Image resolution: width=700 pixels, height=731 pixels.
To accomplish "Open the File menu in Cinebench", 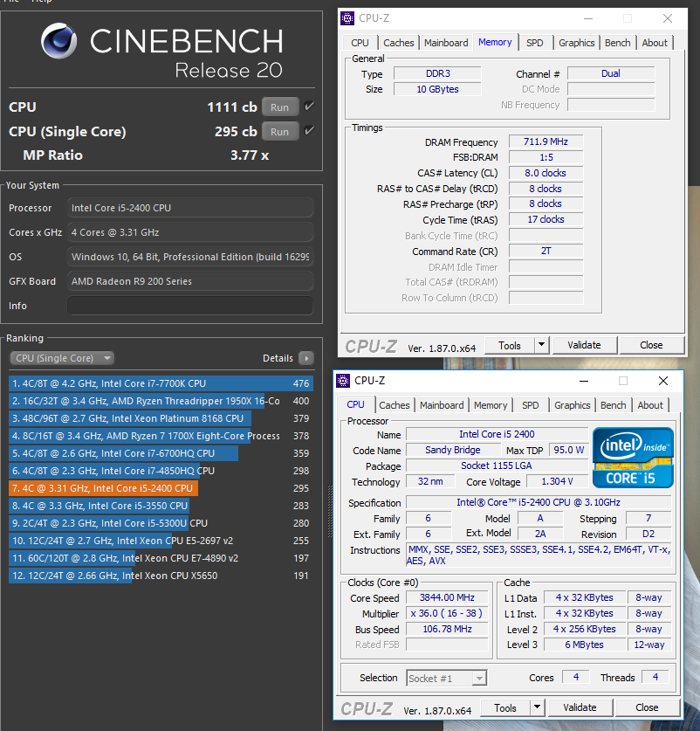I will (12, 3).
